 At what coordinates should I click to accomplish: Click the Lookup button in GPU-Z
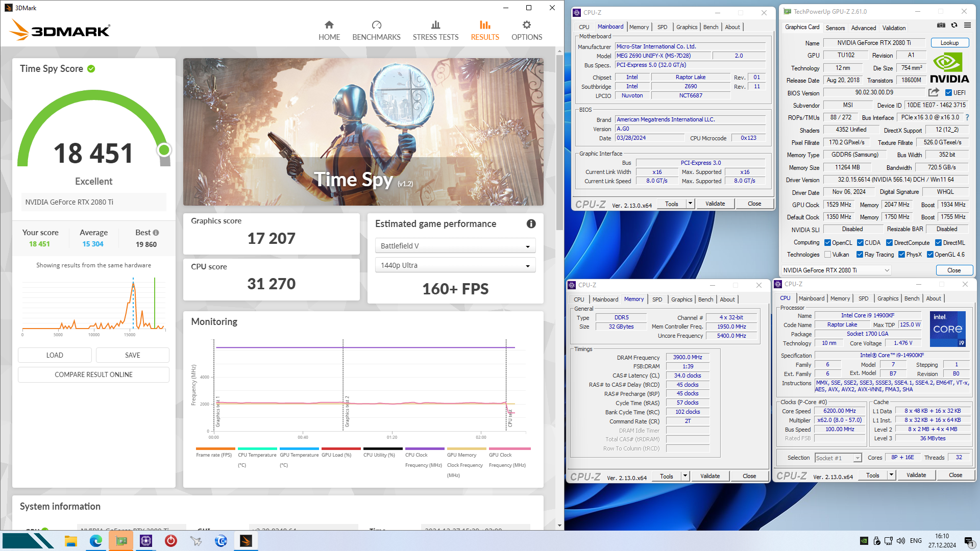(x=949, y=43)
